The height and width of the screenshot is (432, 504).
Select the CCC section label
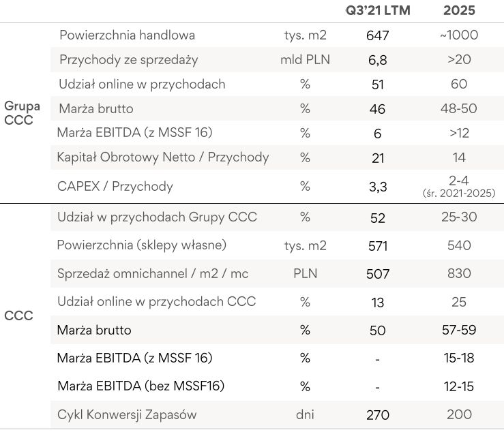pyautogui.click(x=18, y=316)
